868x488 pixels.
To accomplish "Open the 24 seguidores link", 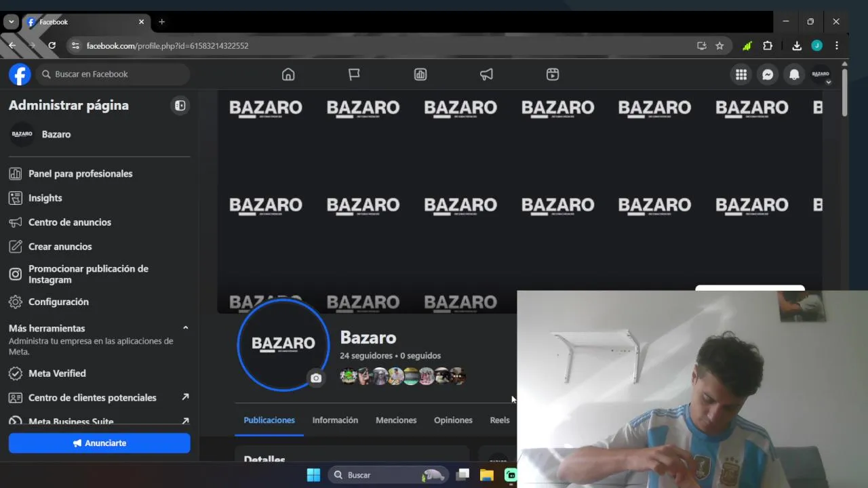I will (x=366, y=356).
